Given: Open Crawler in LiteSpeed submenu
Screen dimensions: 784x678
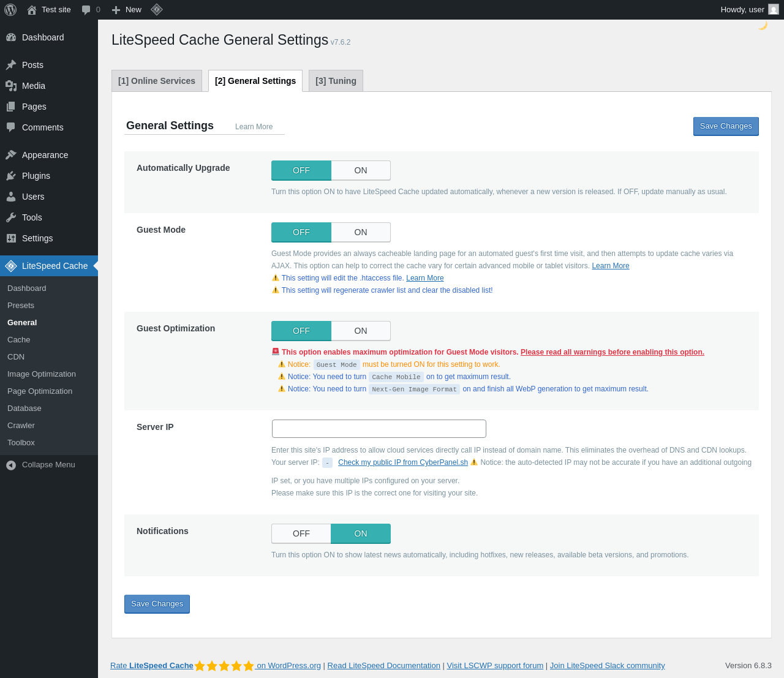Looking at the screenshot, I should click(21, 426).
